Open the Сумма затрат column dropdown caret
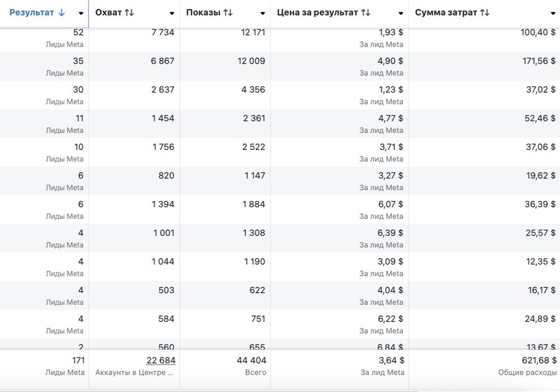 point(553,13)
